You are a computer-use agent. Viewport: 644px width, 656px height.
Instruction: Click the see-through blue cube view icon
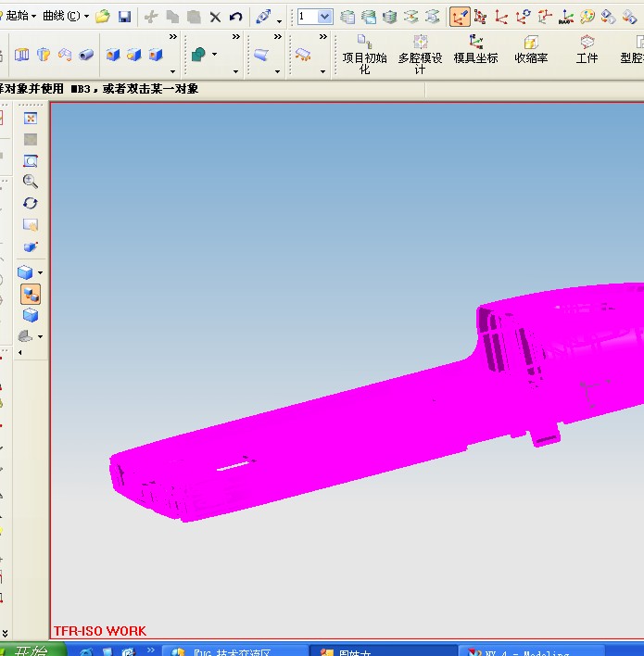31,315
